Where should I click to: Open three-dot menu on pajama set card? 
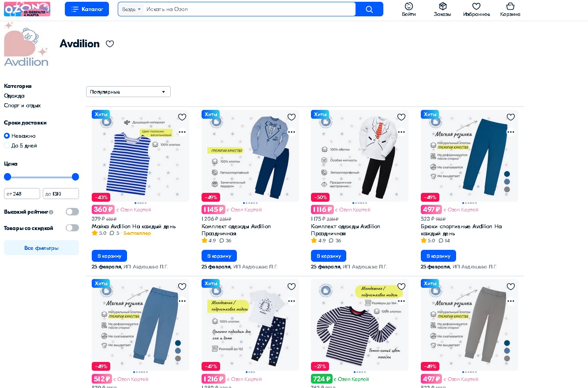(291, 301)
